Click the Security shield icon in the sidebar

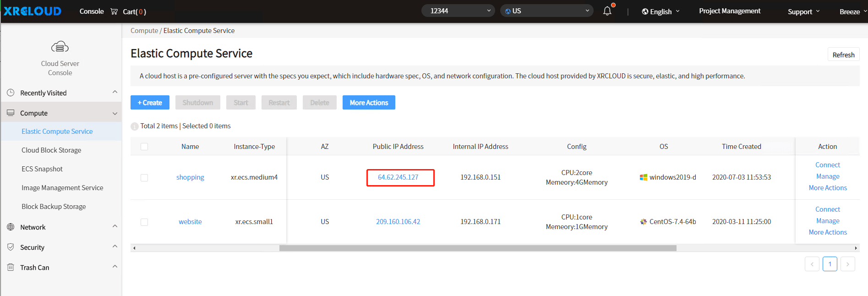coord(11,247)
